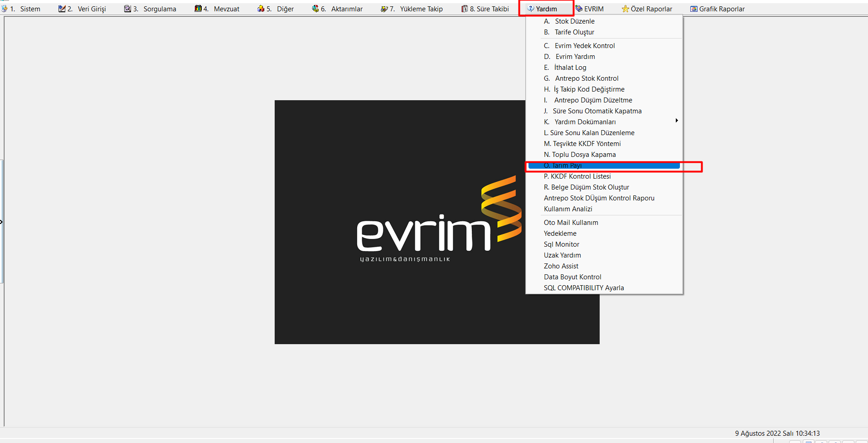868x443 pixels.
Task: Open Yardım Dokümanları entry
Action: [604, 122]
